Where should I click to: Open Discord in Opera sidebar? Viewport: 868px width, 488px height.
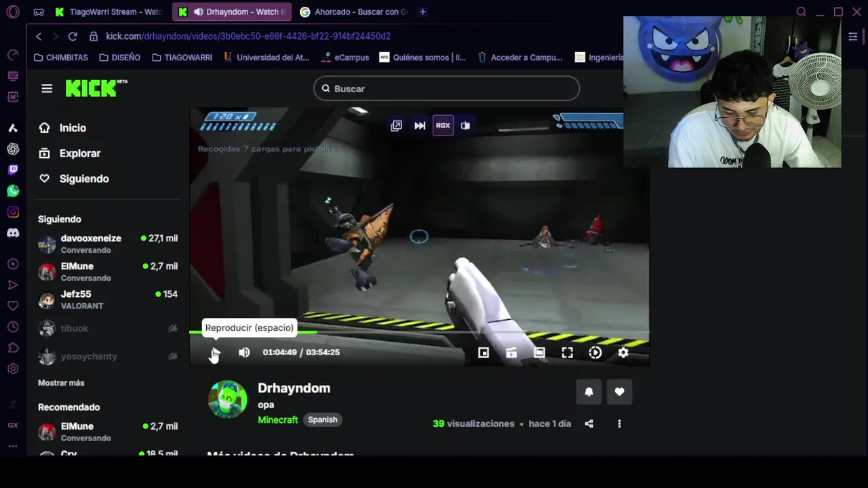point(13,233)
